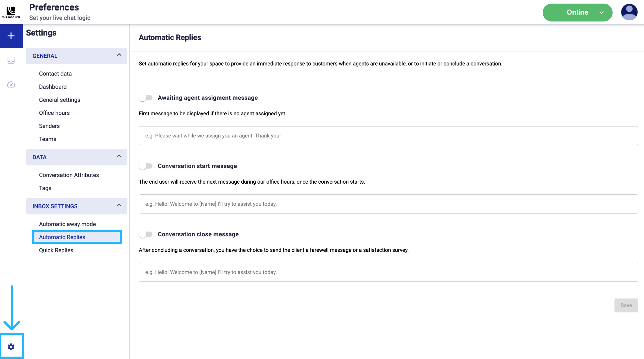Open the dashboard gauge icon
This screenshot has width=644, height=359.
(11, 85)
